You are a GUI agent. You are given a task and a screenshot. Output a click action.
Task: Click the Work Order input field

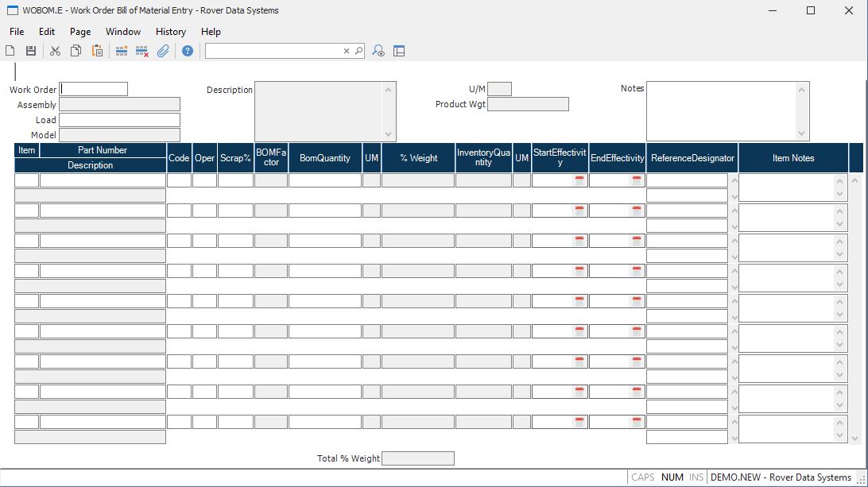click(x=94, y=89)
